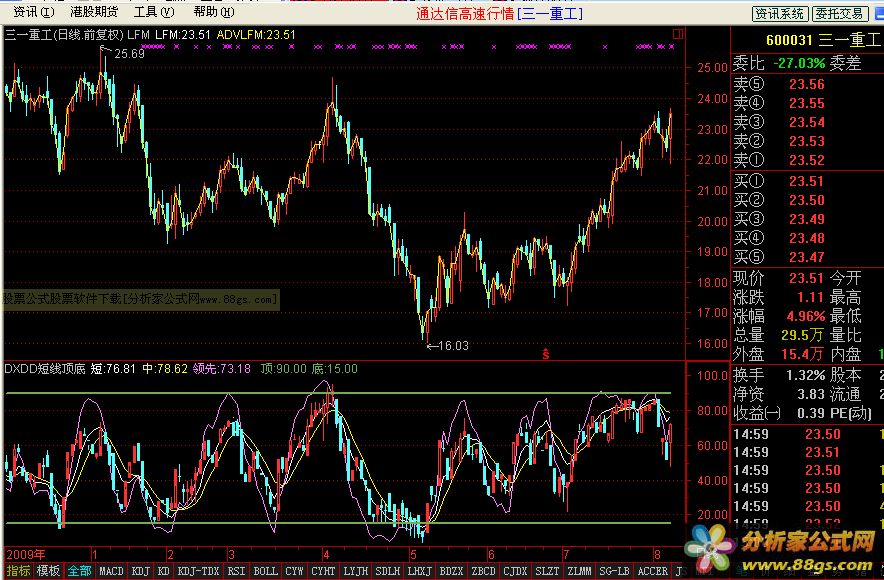Viewport: 884px width, 580px height.
Task: Click the 卖① price 23.52
Action: coord(807,161)
